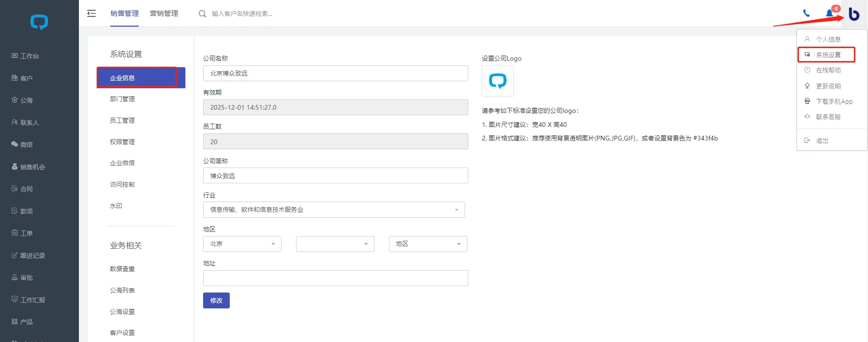Open 企业信息 settings section
The width and height of the screenshot is (868, 342).
click(141, 78)
